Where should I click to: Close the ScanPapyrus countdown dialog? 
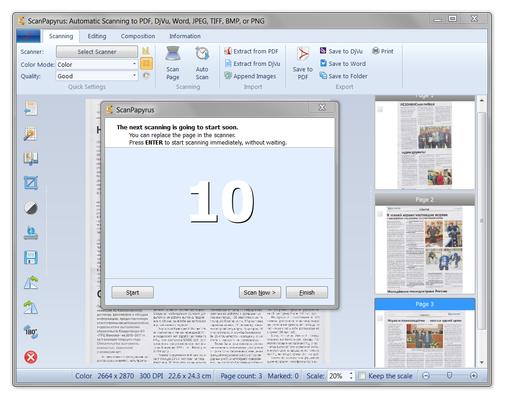[x=322, y=107]
